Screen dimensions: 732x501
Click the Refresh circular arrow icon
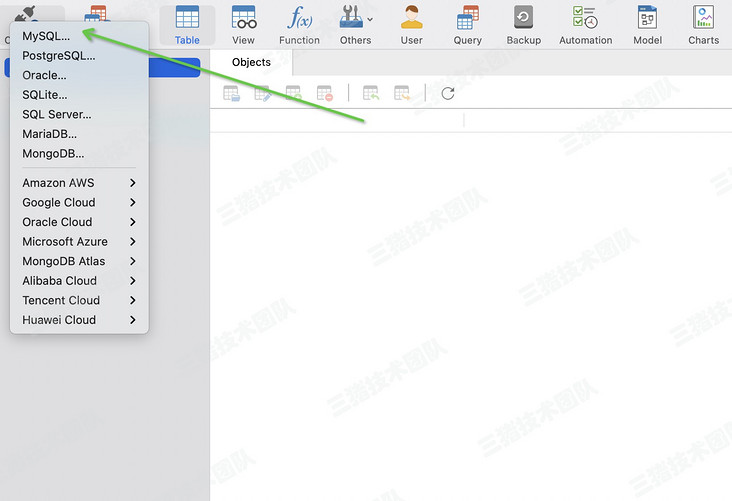coord(448,93)
